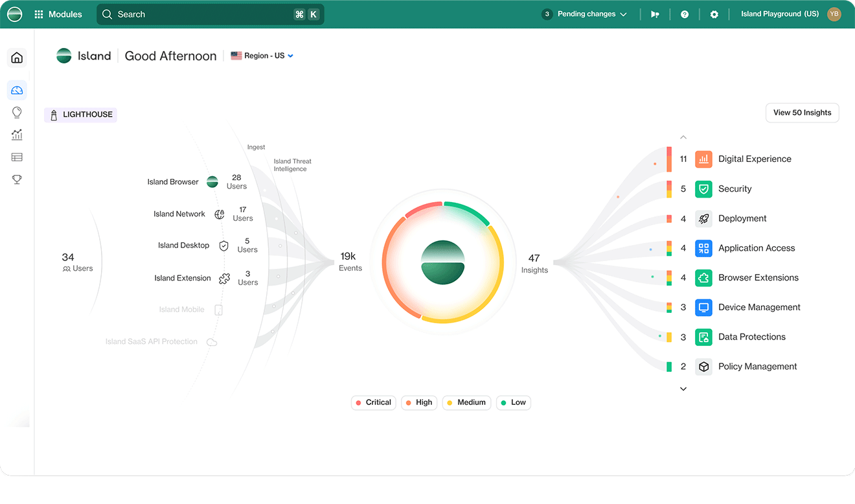Viewport: 855px width, 504px height.
Task: Focus the Search field
Action: coord(210,14)
